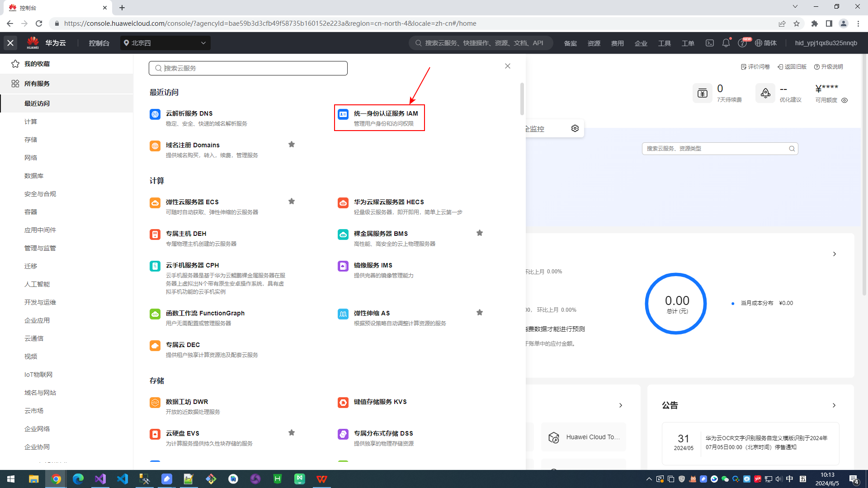Viewport: 868px width, 488px height.
Task: Open the 北京四 region dropdown
Action: pos(165,43)
